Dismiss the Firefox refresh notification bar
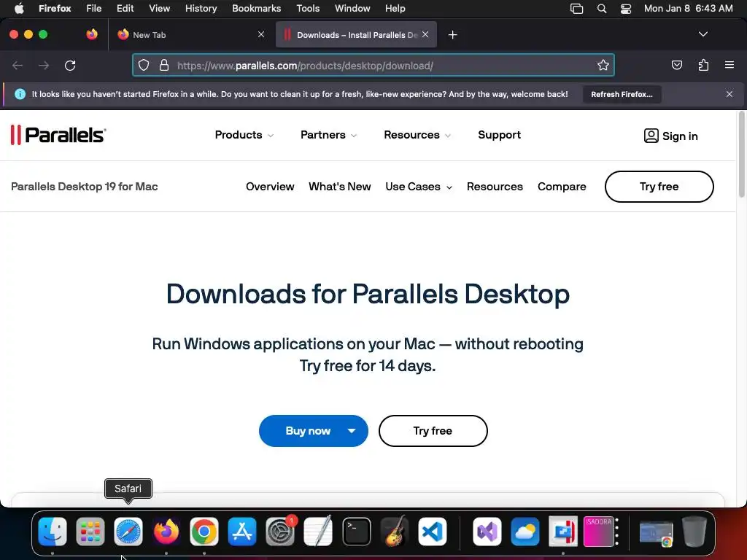747x560 pixels. tap(729, 94)
